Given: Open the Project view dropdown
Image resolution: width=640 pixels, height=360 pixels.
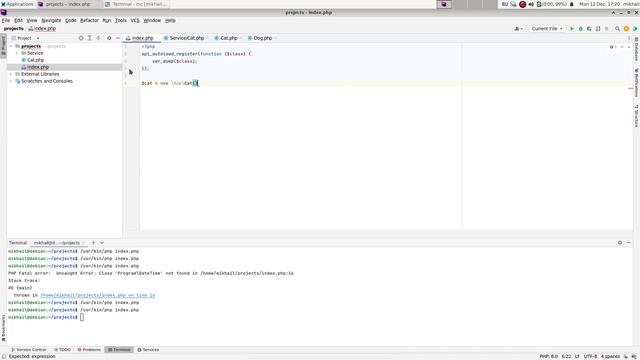Looking at the screenshot, I should pos(26,38).
